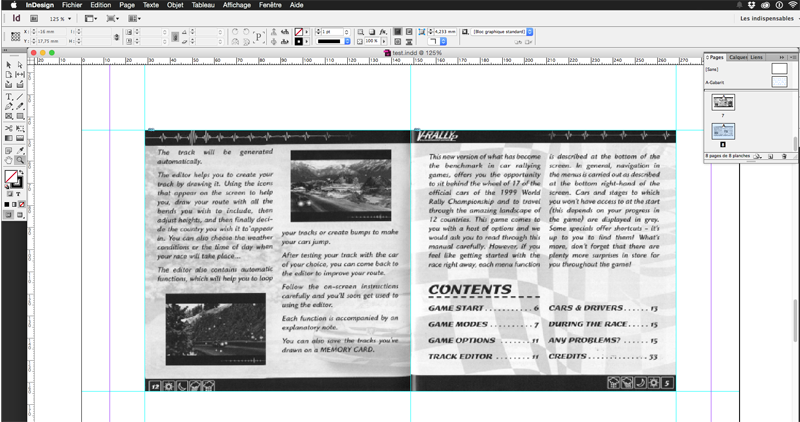Click the reference point locator grid
The image size is (800, 422).
coord(15,37)
